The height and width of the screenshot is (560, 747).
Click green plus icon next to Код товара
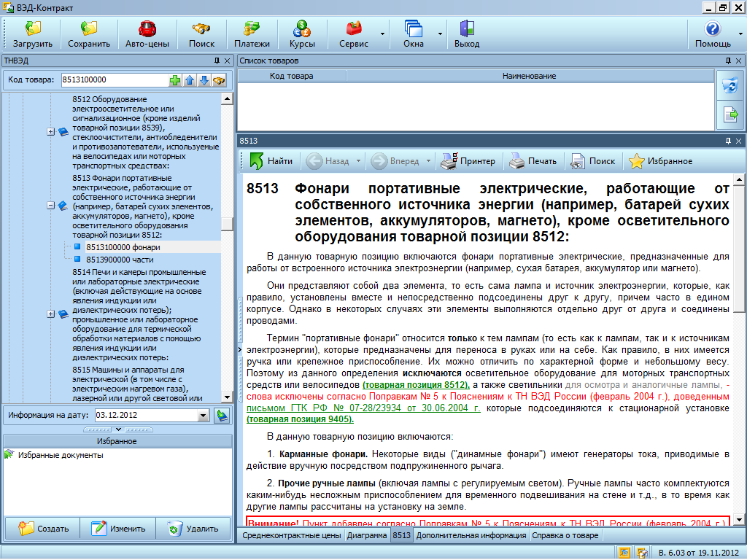[x=175, y=80]
